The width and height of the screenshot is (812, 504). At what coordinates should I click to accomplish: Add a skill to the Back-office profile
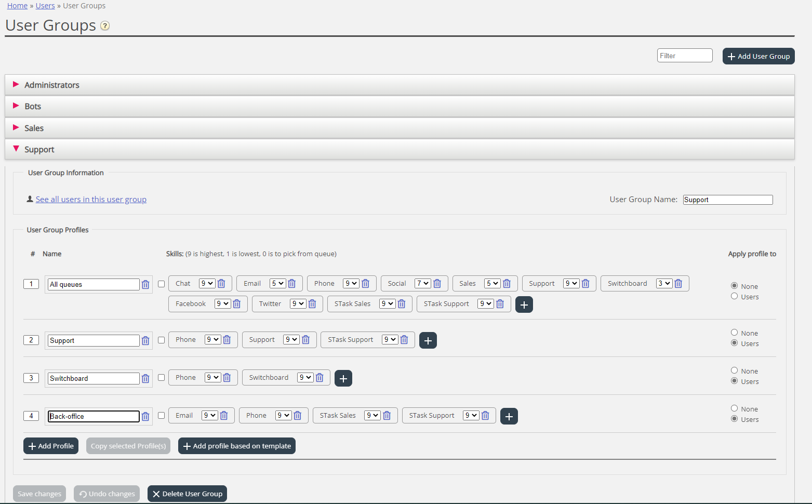click(509, 417)
